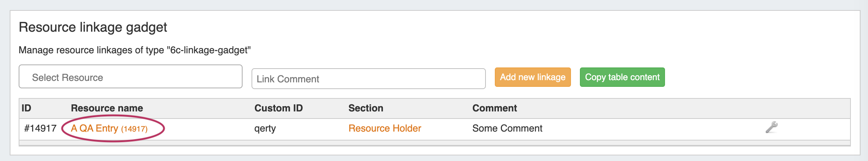Image resolution: width=868 pixels, height=161 pixels.
Task: Click the Some Comment cell text
Action: [x=507, y=129]
